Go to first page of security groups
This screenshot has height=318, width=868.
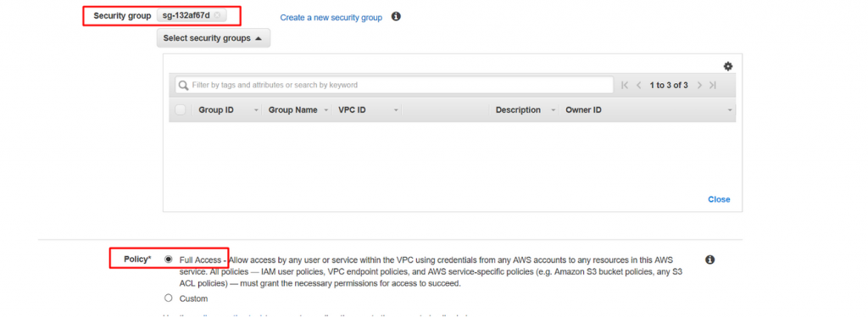click(625, 86)
